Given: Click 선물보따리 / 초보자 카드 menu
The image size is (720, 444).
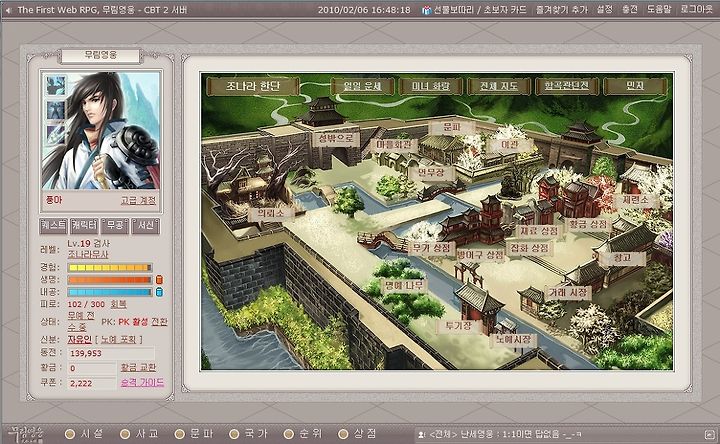Looking at the screenshot, I should tap(480, 10).
